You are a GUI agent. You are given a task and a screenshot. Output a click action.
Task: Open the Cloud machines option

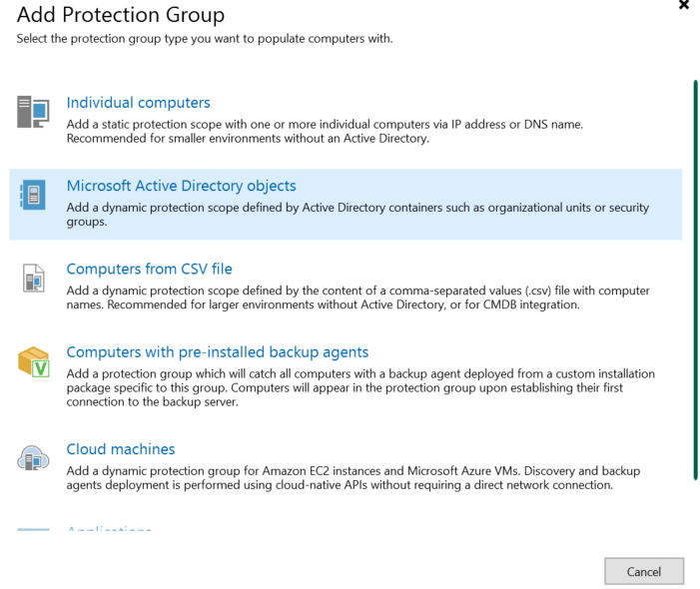[121, 449]
